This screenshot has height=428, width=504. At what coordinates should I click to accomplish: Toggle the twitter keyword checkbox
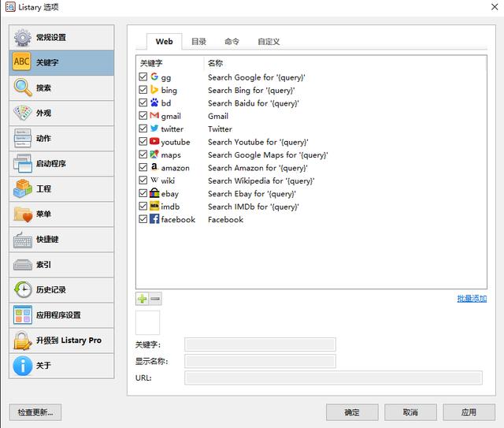pos(143,128)
